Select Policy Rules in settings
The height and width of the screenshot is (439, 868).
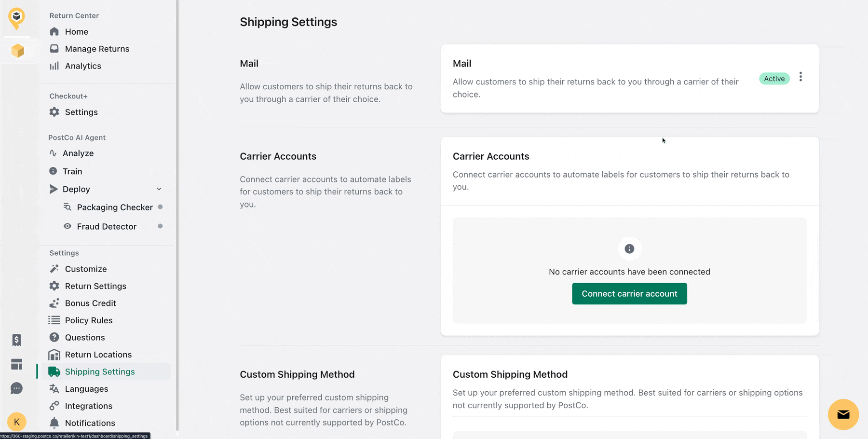click(88, 320)
